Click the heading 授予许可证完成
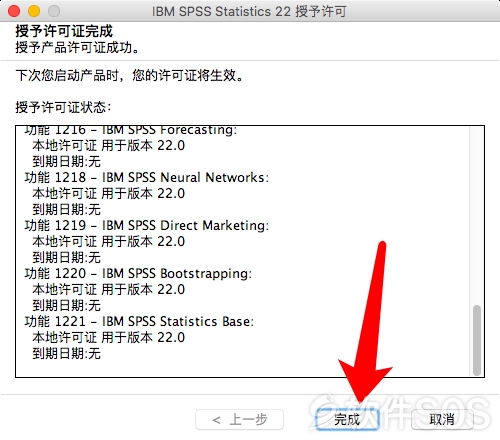This screenshot has height=440, width=500. click(64, 31)
